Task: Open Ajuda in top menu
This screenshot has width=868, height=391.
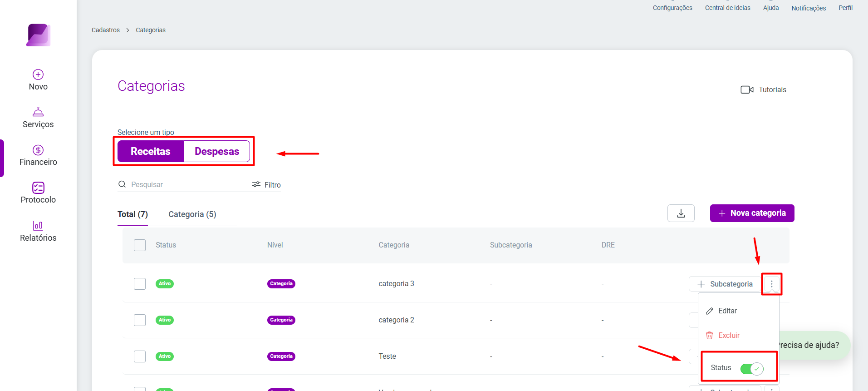Action: 770,8
